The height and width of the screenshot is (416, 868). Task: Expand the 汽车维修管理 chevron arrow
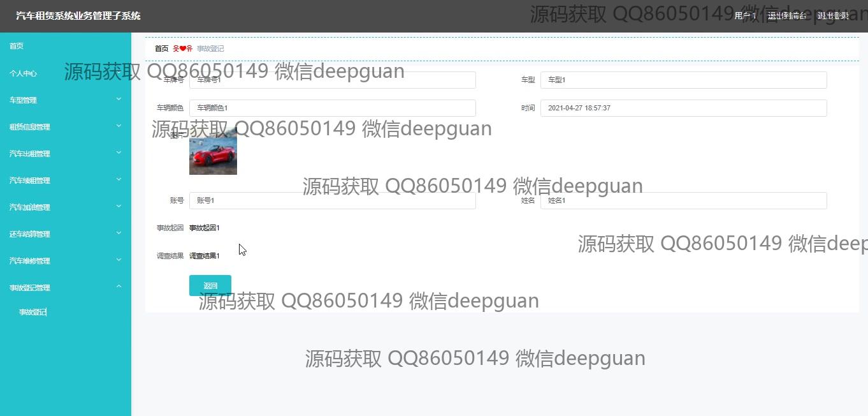click(x=119, y=260)
